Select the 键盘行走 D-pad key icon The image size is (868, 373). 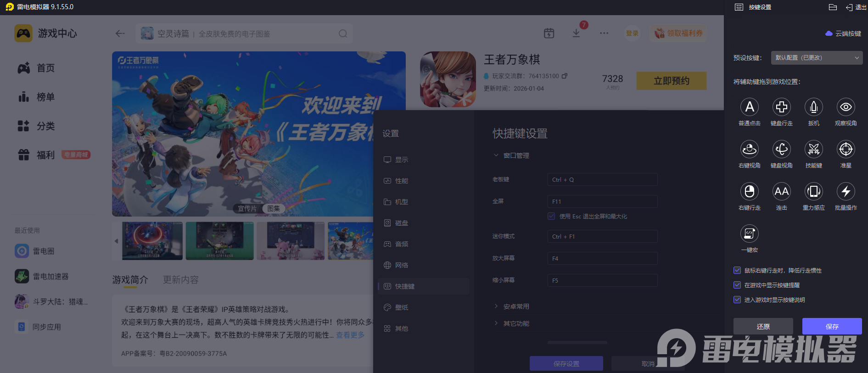[782, 107]
